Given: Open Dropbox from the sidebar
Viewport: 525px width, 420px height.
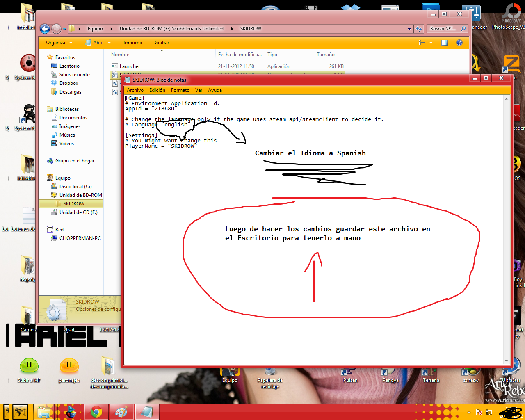Looking at the screenshot, I should (64, 83).
